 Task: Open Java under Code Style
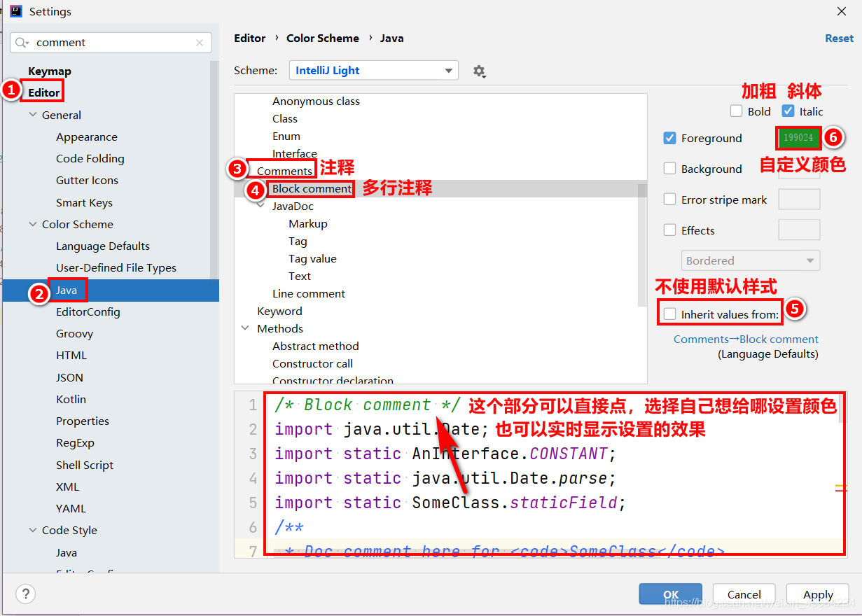click(x=67, y=552)
